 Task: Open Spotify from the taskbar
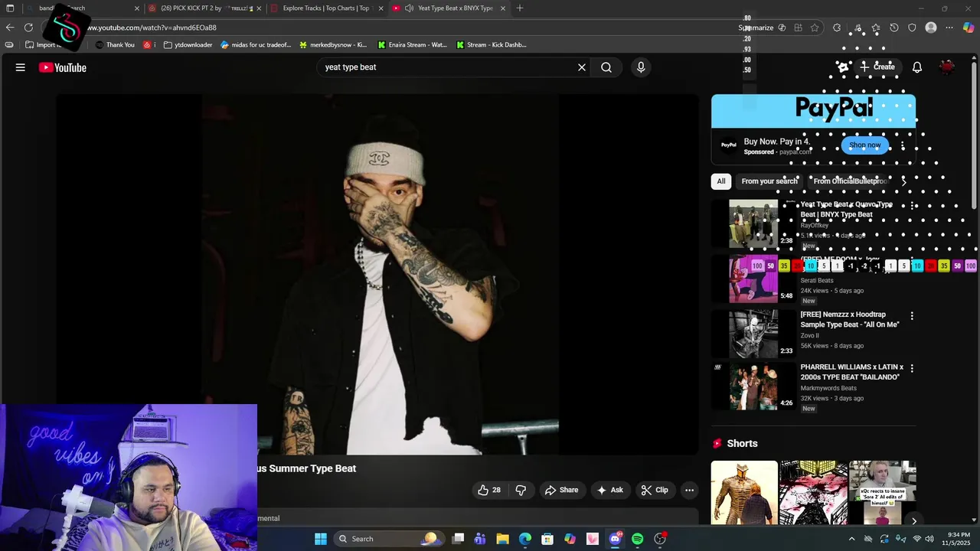637,539
